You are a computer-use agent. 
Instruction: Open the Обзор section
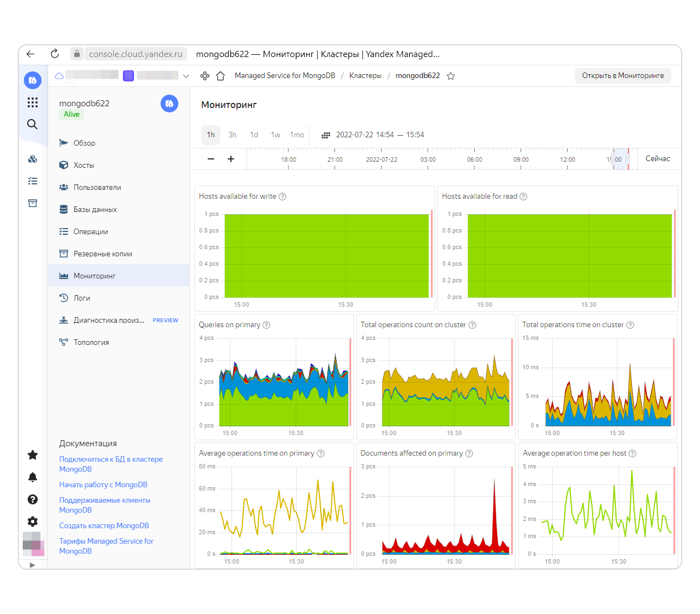point(119,143)
